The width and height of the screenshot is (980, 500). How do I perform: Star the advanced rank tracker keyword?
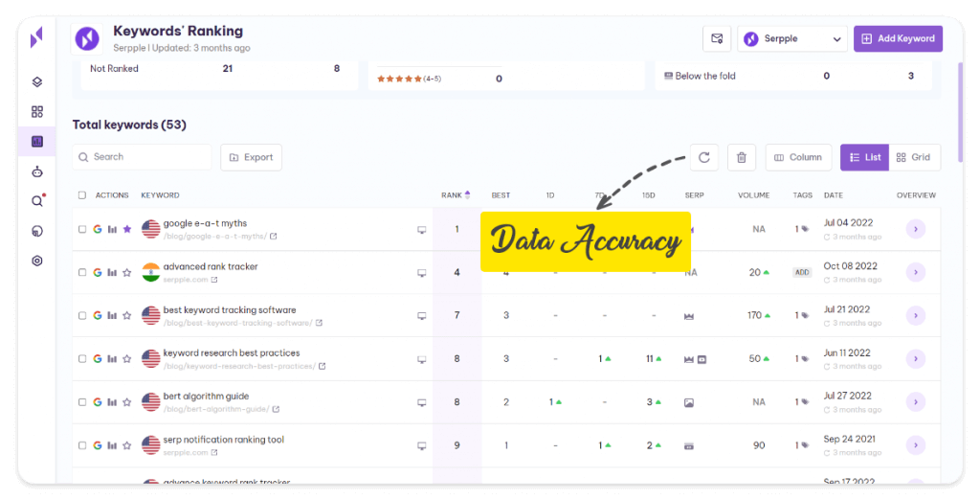coord(126,273)
